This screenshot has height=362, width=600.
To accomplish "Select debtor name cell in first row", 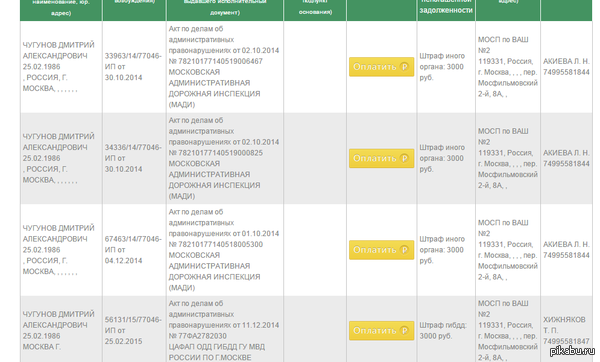I will (x=61, y=67).
